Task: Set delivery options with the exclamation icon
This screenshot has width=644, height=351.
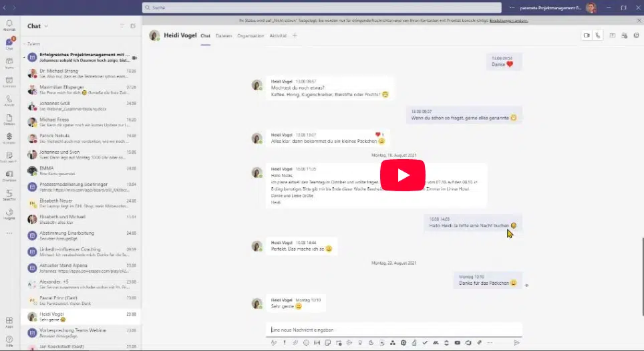Action: (x=285, y=343)
